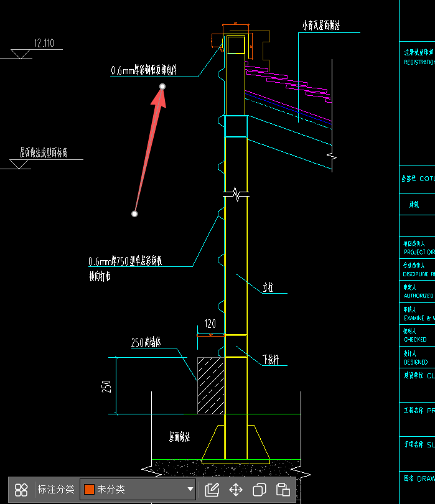Click the 图名 DRAW title block cell
Image resolution: width=435 pixels, height=504 pixels.
click(x=418, y=487)
